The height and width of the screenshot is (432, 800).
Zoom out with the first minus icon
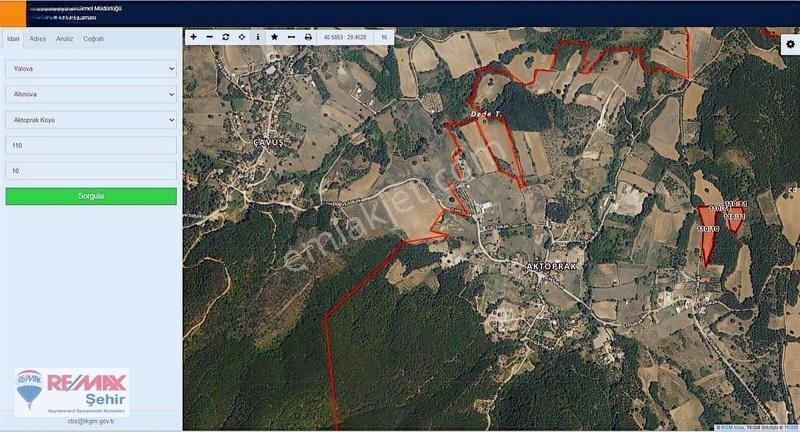(209, 37)
